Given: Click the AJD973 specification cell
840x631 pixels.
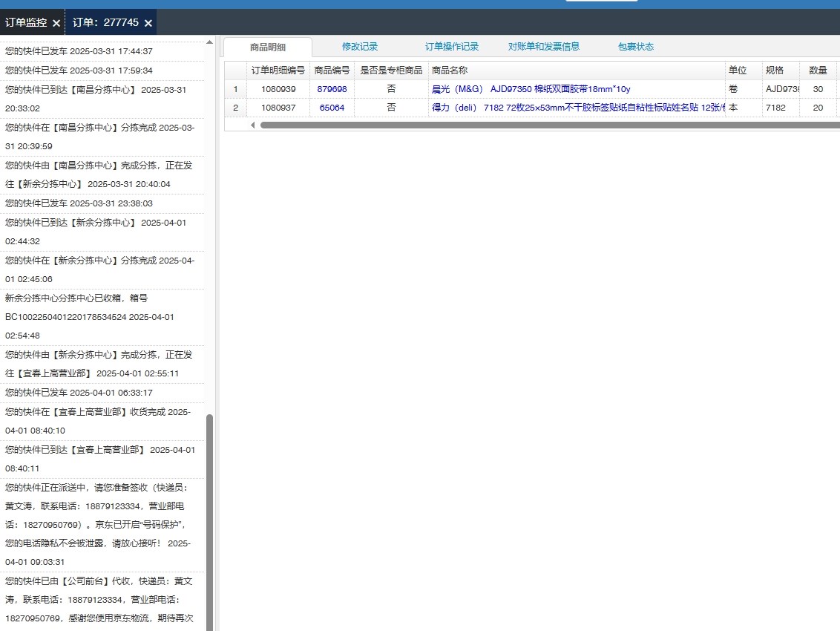Looking at the screenshot, I should (781, 89).
